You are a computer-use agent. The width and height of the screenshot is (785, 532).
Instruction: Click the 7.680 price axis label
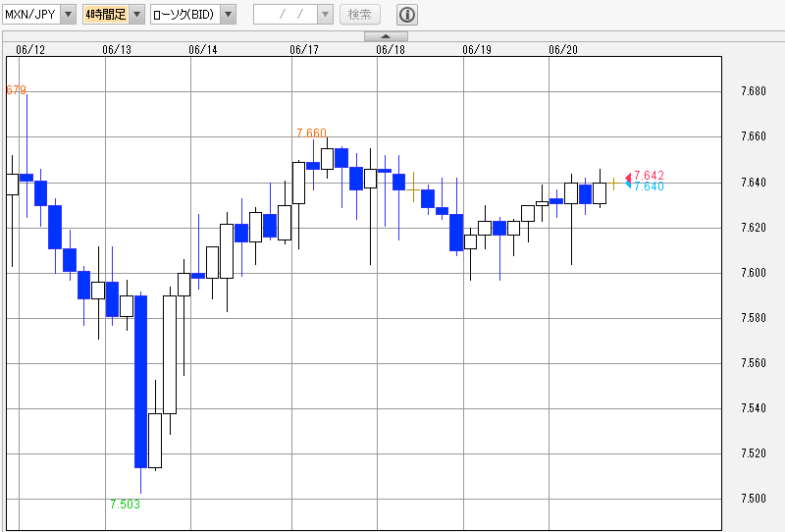(x=754, y=91)
